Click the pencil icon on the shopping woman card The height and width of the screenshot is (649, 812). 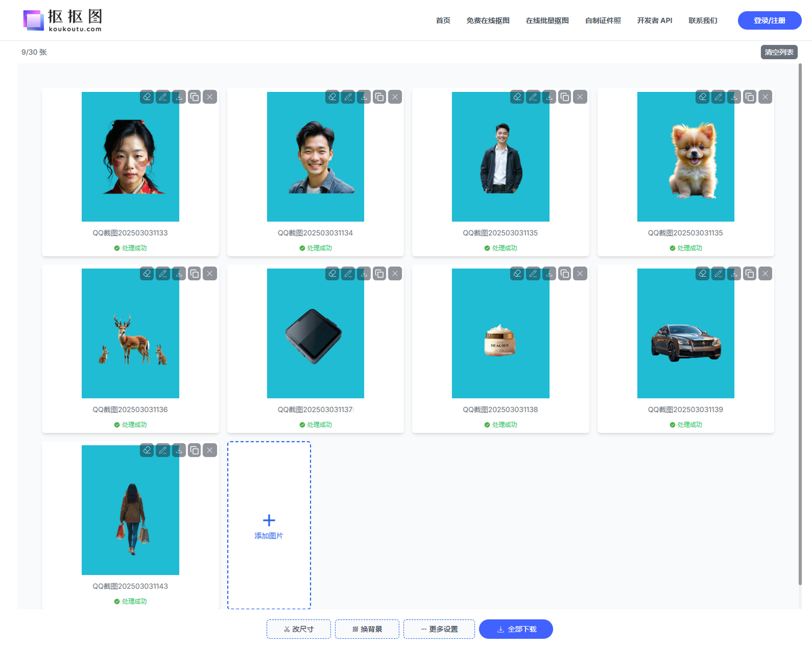click(163, 450)
